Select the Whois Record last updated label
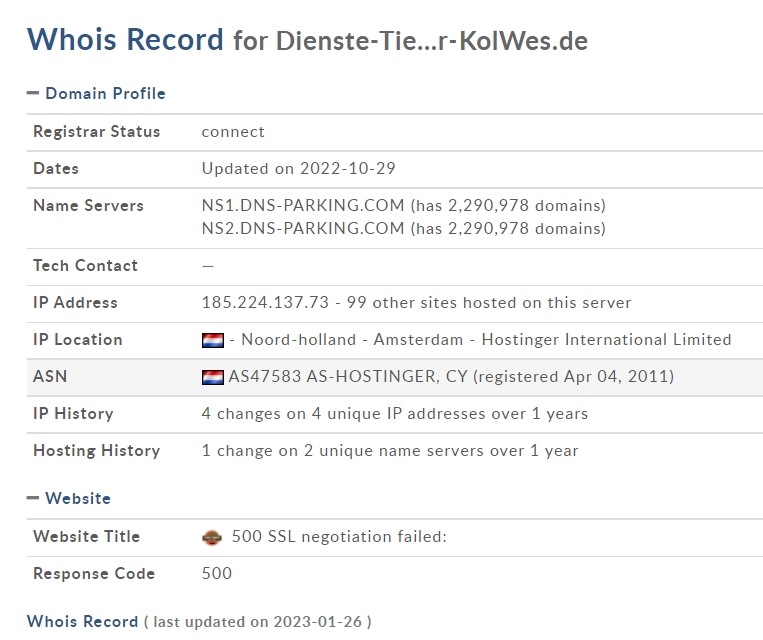The image size is (763, 640). tap(199, 622)
